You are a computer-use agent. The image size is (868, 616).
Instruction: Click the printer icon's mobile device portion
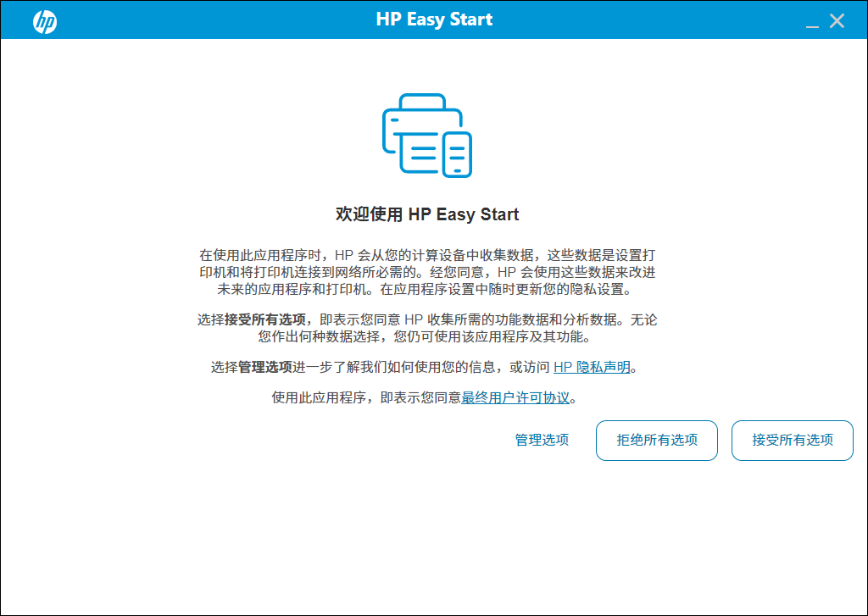click(x=459, y=153)
